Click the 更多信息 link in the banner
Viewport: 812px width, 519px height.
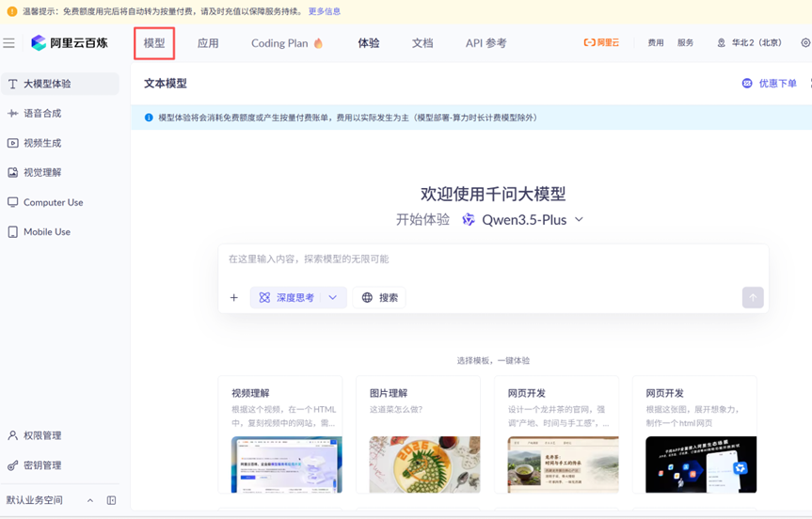pos(325,11)
